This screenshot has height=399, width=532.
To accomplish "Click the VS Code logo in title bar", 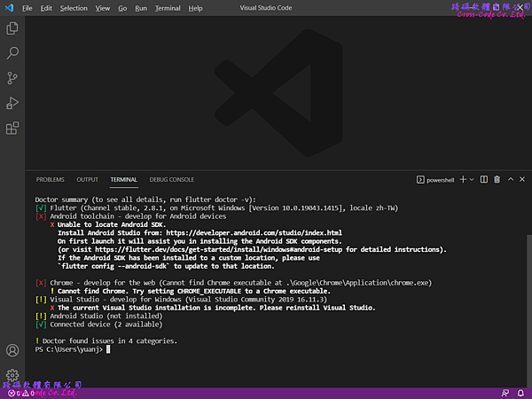I will [x=9, y=8].
